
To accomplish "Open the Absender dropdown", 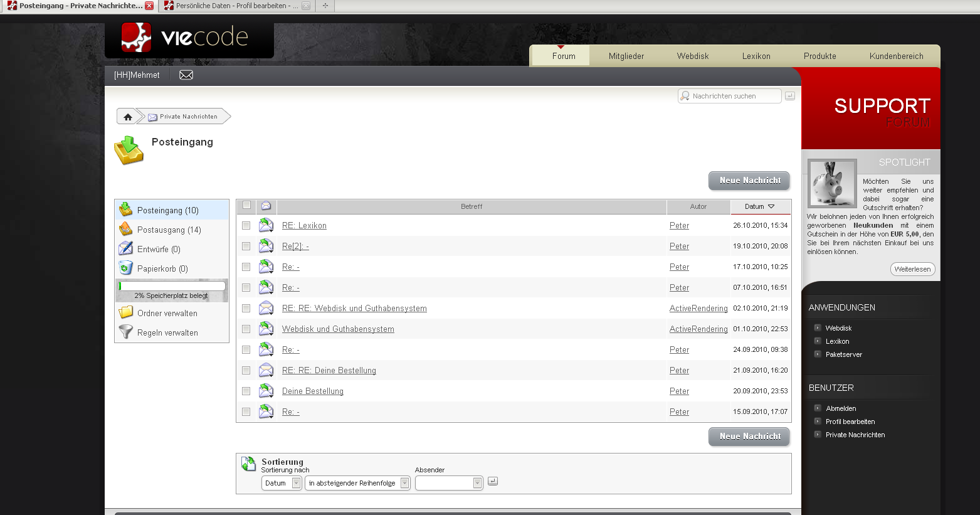I will pos(449,483).
